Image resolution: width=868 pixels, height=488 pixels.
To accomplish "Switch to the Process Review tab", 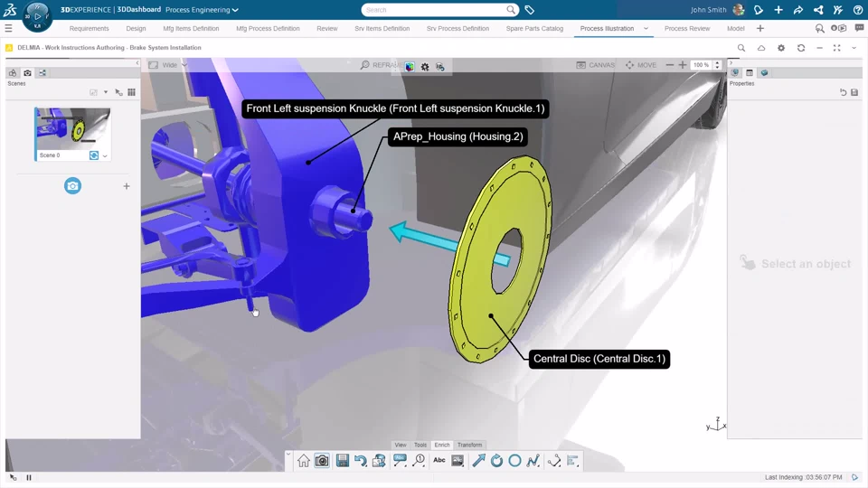I will pos(686,29).
